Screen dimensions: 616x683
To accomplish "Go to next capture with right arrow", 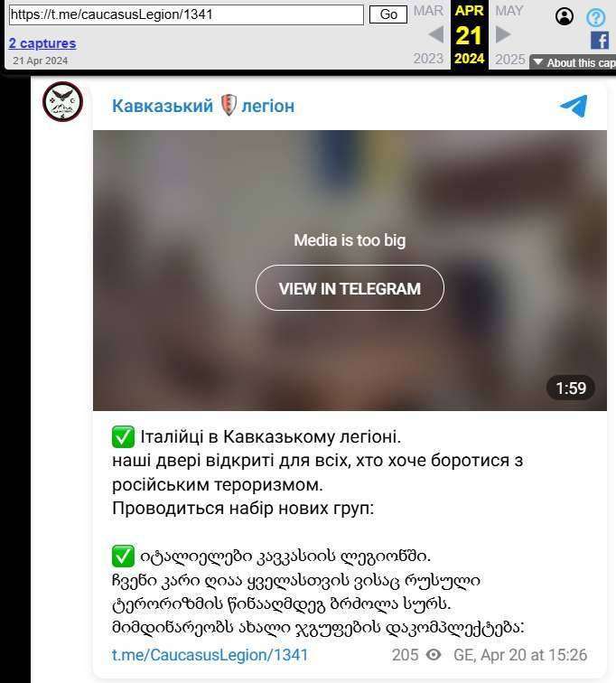I will (x=503, y=34).
